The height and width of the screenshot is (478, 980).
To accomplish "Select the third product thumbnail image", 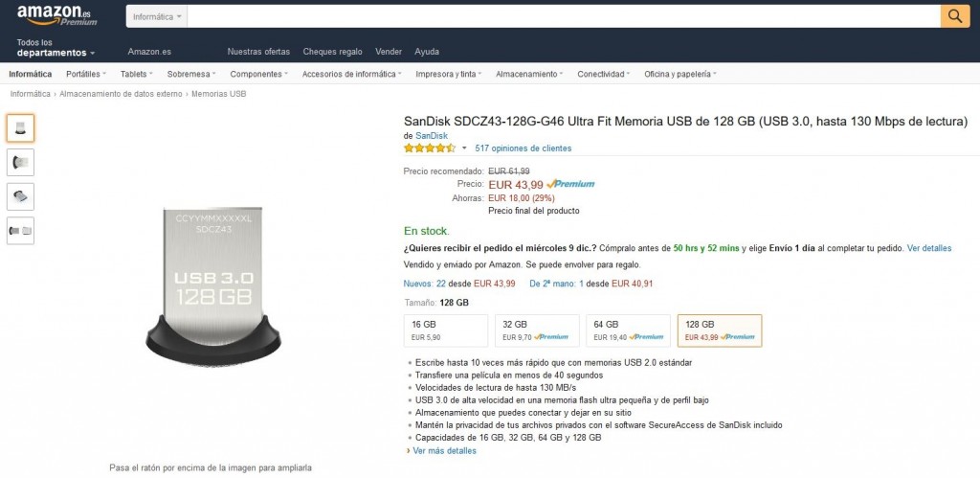I will pos(20,196).
